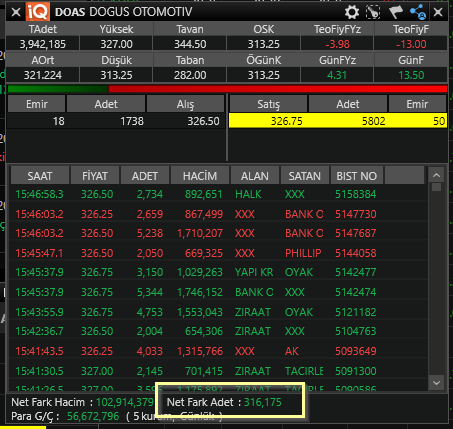Click the Satış column header
Screen dimensions: 453x429
[268, 104]
